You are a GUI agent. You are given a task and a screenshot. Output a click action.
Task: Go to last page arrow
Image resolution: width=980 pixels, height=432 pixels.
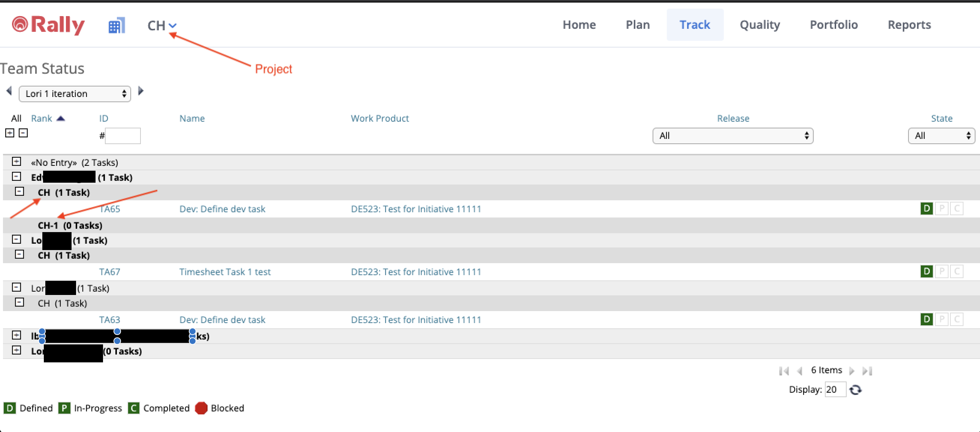867,370
